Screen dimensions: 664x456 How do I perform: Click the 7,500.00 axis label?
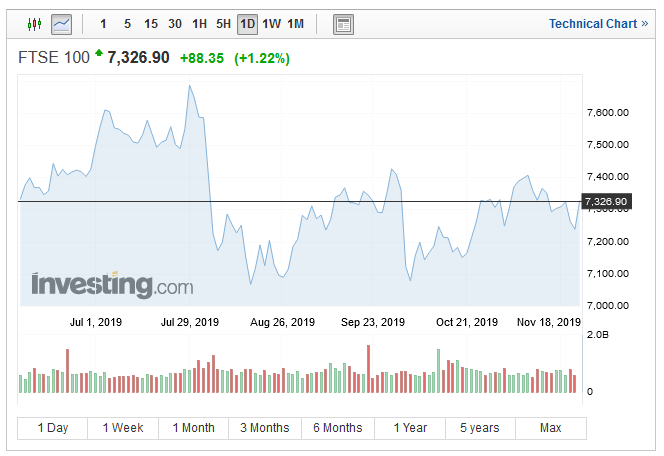pos(608,145)
